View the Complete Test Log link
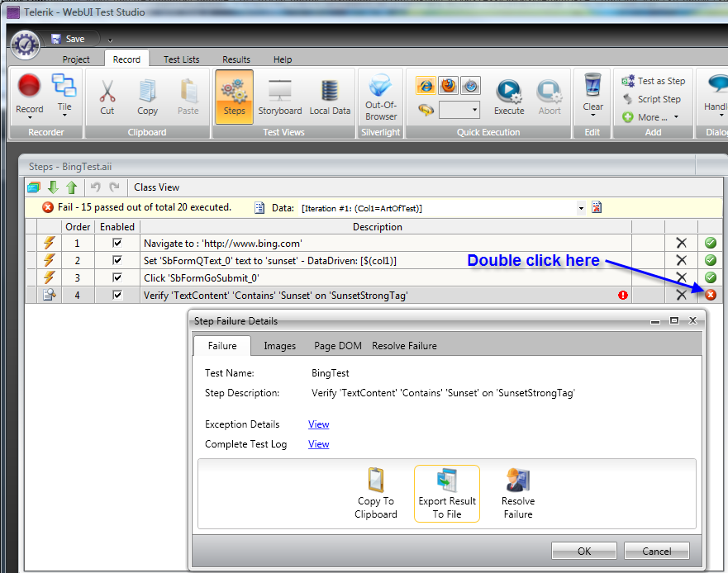Screen dimensions: 728x573 point(318,444)
